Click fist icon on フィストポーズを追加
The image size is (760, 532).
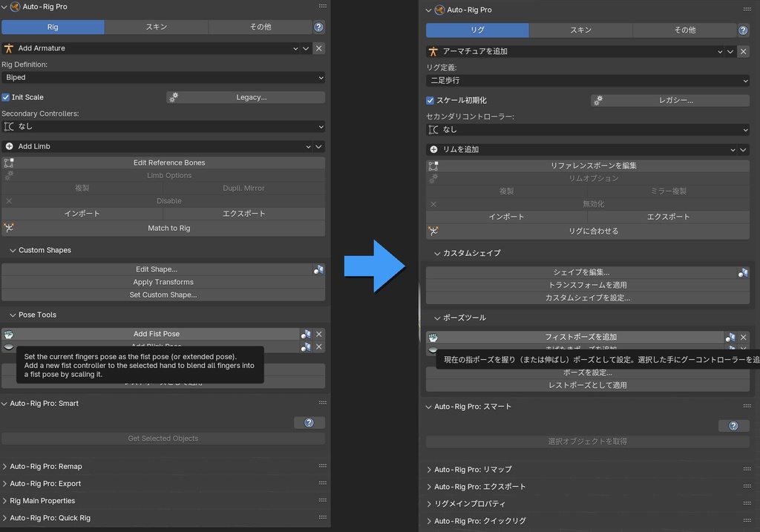pos(433,337)
